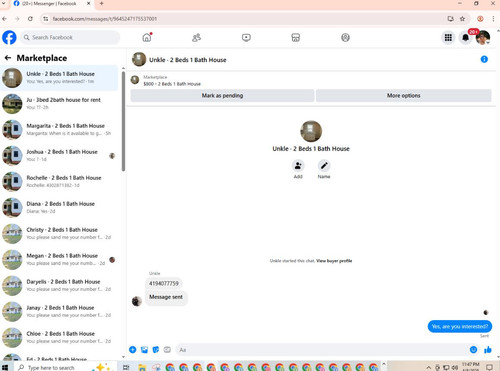This screenshot has width=500, height=371.
Task: Open Windows notification center icon
Action: tap(489, 367)
